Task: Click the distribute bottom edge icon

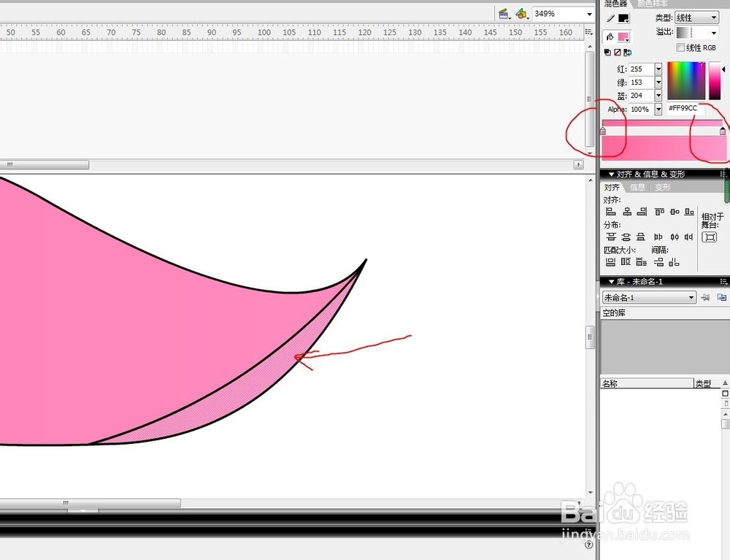Action: pos(641,237)
